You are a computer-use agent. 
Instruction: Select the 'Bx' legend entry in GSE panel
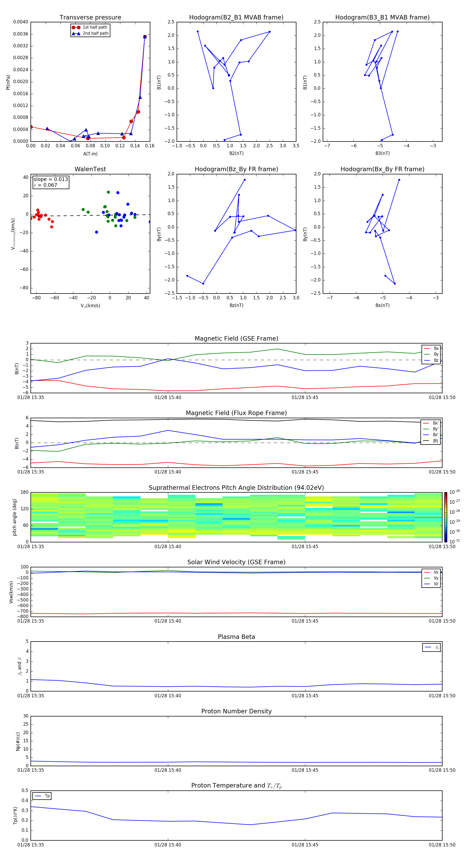click(x=431, y=349)
